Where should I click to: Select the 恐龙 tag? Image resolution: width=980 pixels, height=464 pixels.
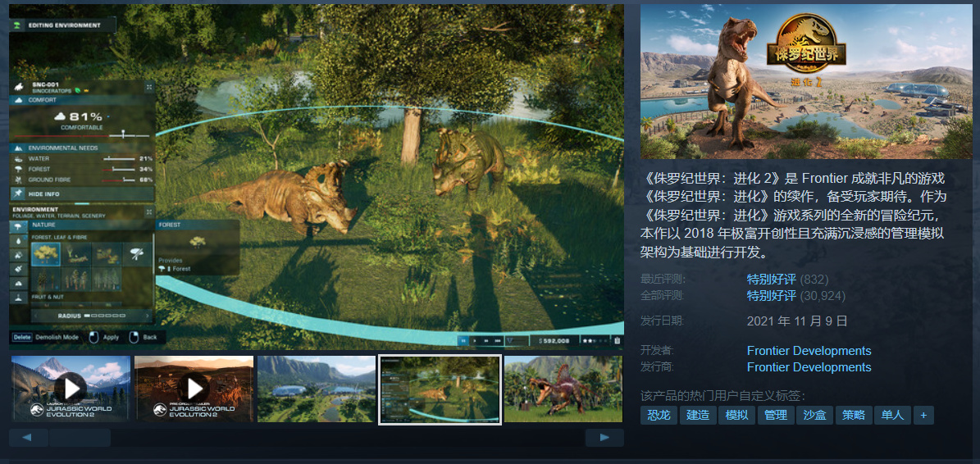[x=659, y=416]
